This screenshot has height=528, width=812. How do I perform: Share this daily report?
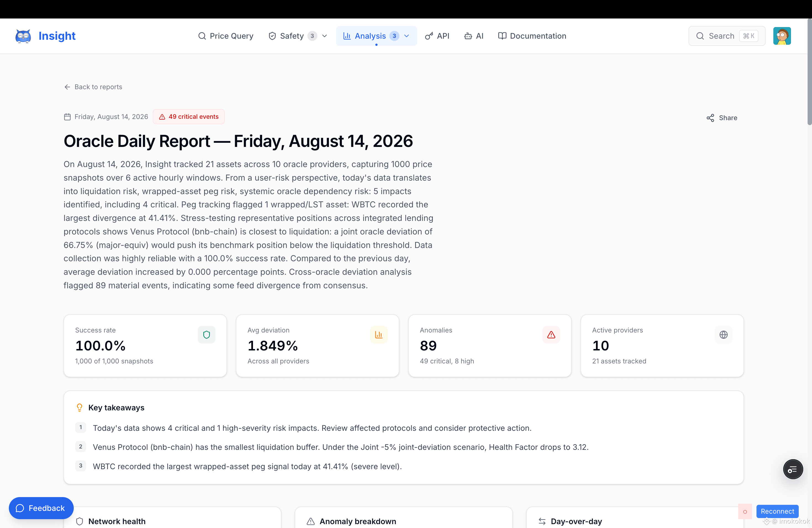click(722, 118)
